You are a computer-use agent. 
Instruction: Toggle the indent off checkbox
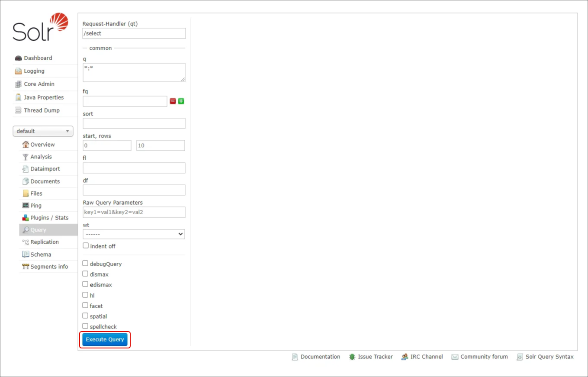86,245
